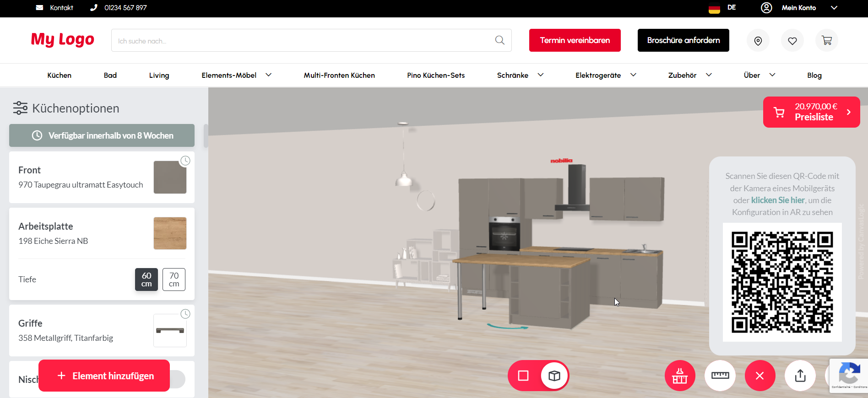Viewport: 868px width, 398px height.
Task: Close the QR code panel with X button
Action: [760, 376]
